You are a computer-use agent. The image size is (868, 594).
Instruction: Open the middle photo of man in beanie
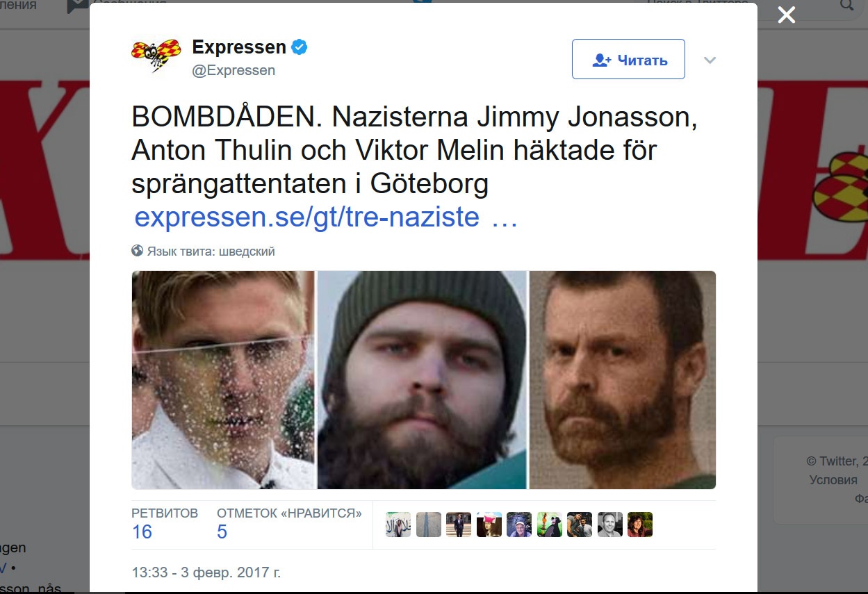click(x=422, y=380)
